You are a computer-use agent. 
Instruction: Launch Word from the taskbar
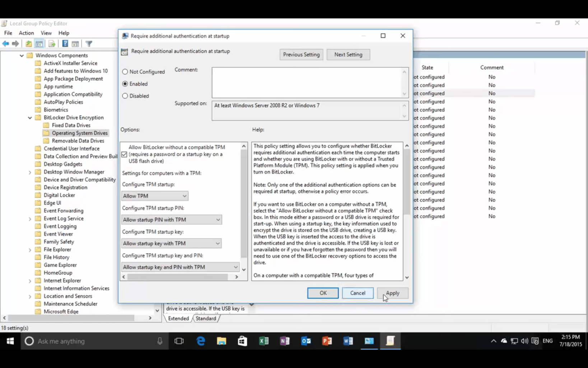348,341
